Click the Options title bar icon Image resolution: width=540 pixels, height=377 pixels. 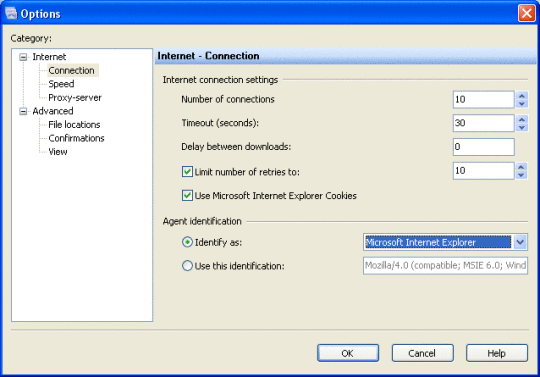[x=11, y=14]
